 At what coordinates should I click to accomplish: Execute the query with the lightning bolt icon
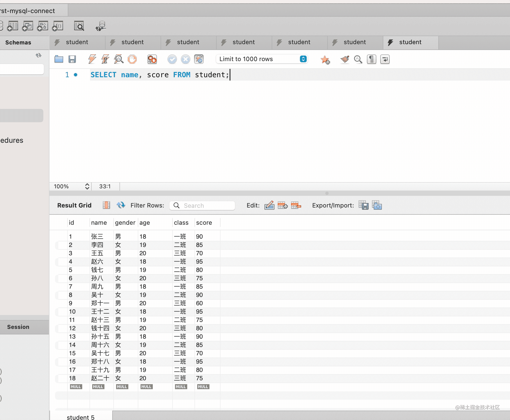(92, 59)
